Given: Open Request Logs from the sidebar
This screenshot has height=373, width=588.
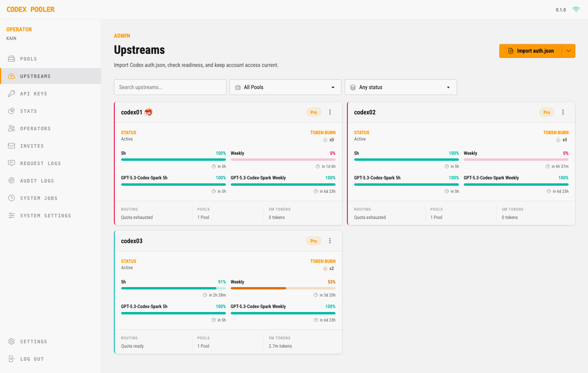Looking at the screenshot, I should click(x=51, y=163).
